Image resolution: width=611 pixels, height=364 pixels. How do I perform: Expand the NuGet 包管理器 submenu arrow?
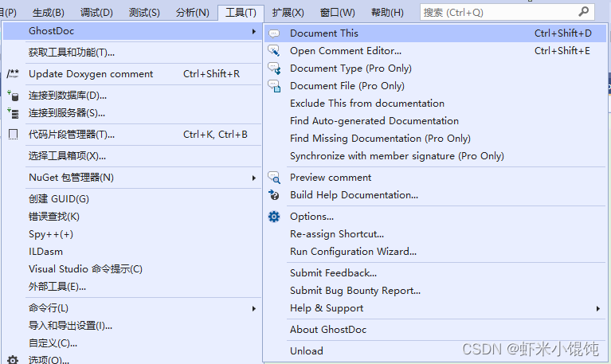coord(253,178)
